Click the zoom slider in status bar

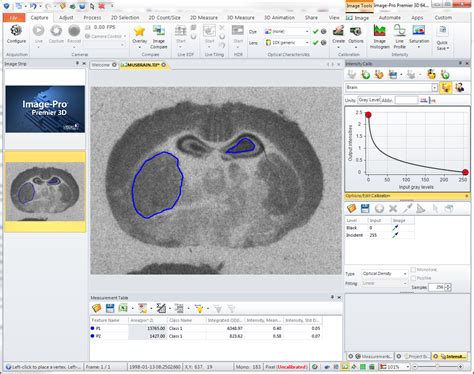[437, 367]
